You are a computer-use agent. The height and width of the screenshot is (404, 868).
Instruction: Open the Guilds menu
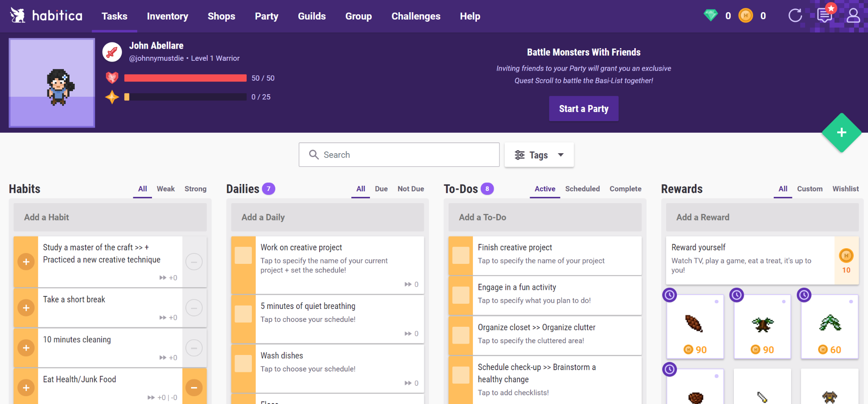click(312, 16)
